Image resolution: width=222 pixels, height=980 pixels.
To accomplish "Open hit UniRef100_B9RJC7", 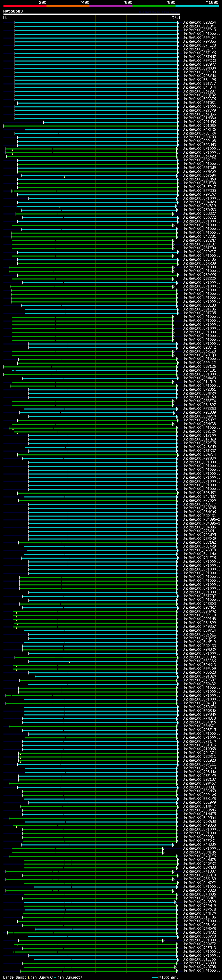I will point(199,160).
